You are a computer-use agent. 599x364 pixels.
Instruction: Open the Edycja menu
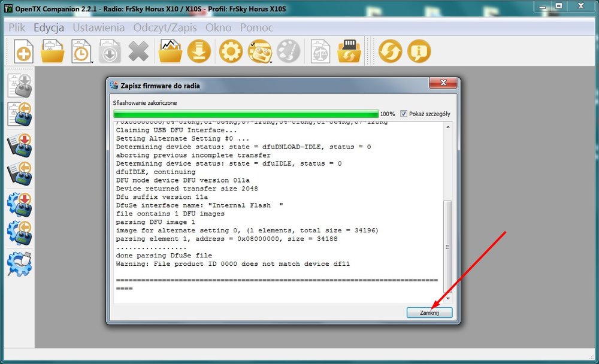[49, 28]
